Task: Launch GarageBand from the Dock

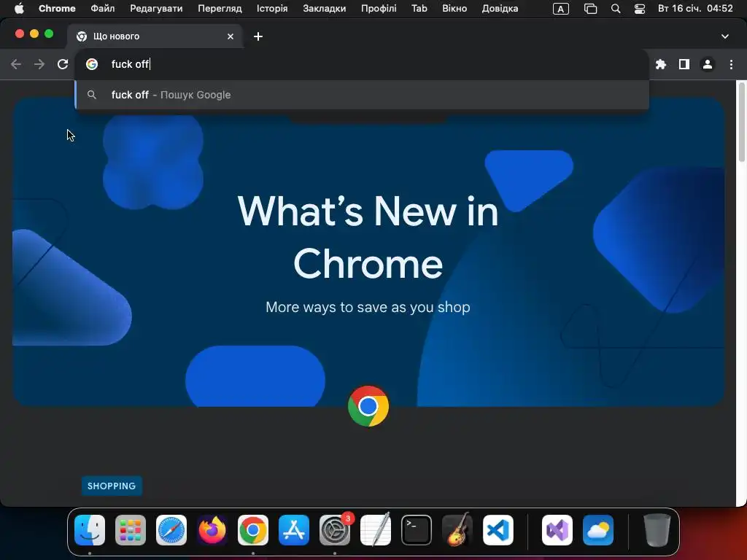Action: coord(457,530)
